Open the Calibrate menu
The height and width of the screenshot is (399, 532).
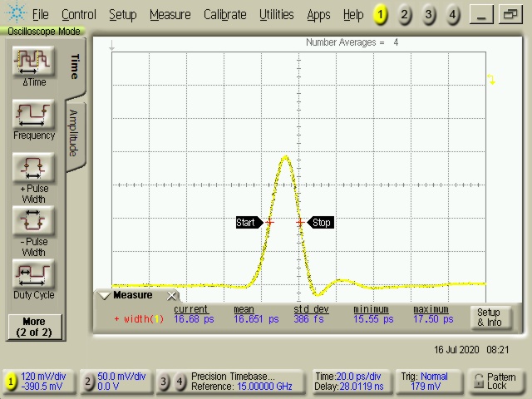[x=224, y=14]
